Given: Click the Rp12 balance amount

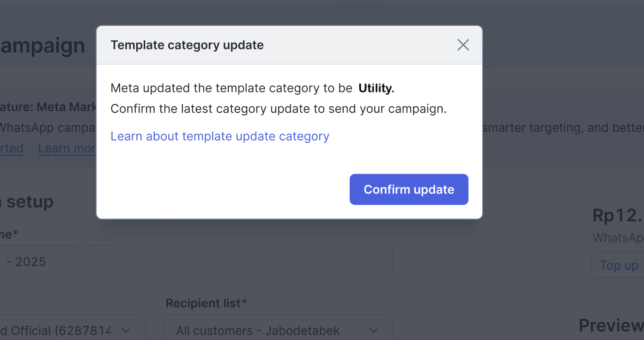Looking at the screenshot, I should pyautogui.click(x=617, y=215).
